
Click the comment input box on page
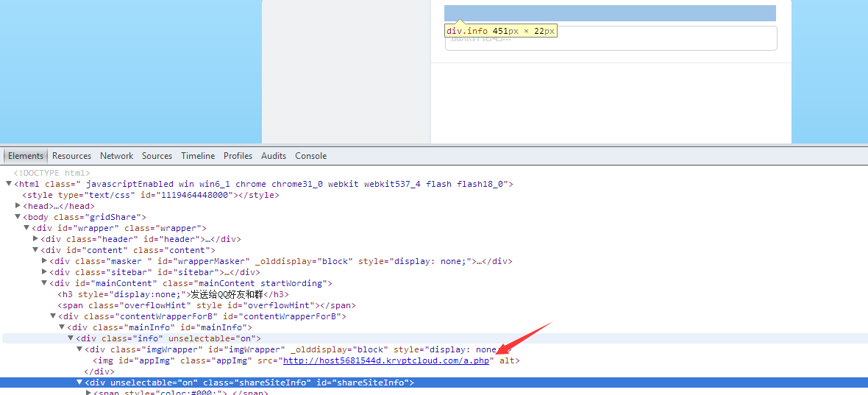tap(611, 38)
